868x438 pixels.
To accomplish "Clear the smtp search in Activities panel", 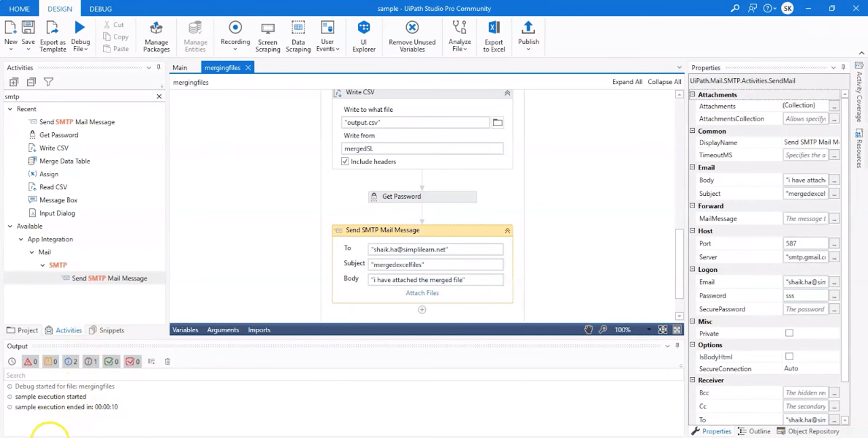I will pyautogui.click(x=159, y=96).
